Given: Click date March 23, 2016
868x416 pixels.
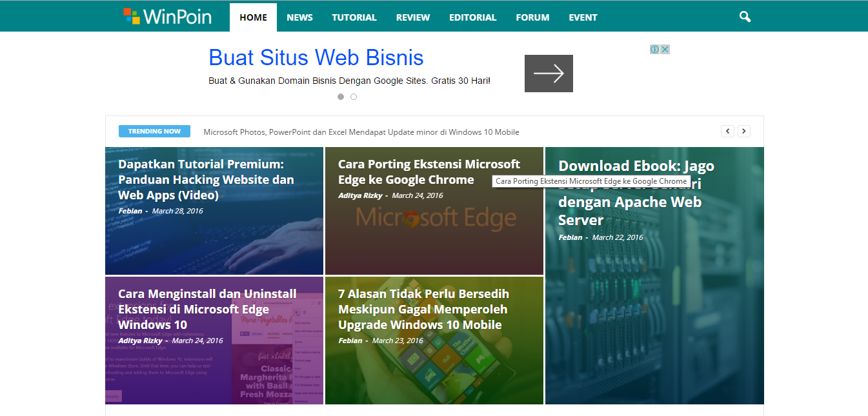Looking at the screenshot, I should pos(398,341).
